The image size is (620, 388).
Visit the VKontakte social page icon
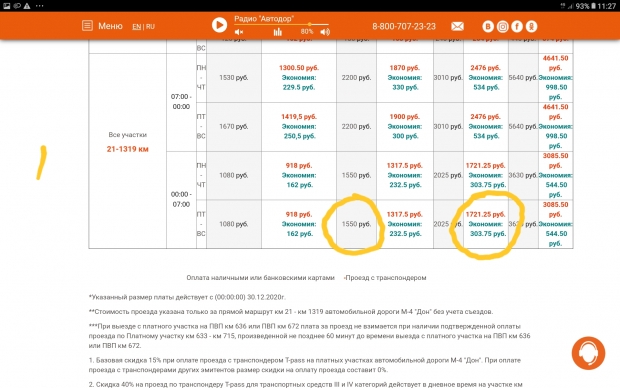(x=488, y=26)
